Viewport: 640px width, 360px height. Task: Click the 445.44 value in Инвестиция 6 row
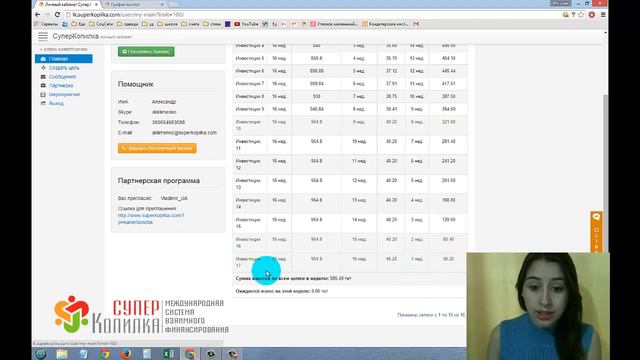pos(449,71)
